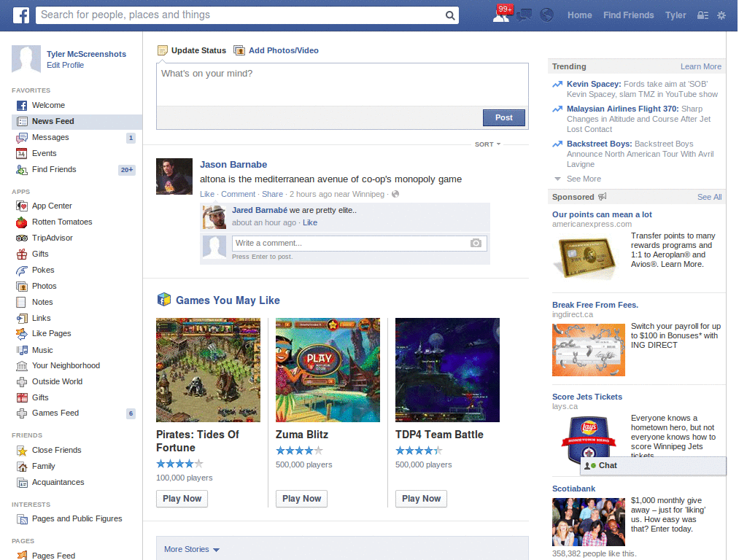The image size is (747, 560).
Task: Click Play Now for TDP4 Team Battle
Action: pos(421,499)
